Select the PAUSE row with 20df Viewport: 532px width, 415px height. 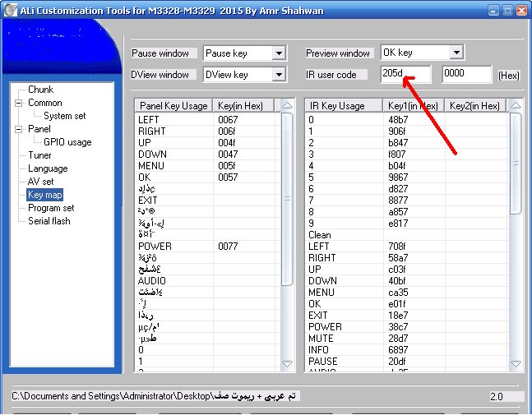coord(407,362)
